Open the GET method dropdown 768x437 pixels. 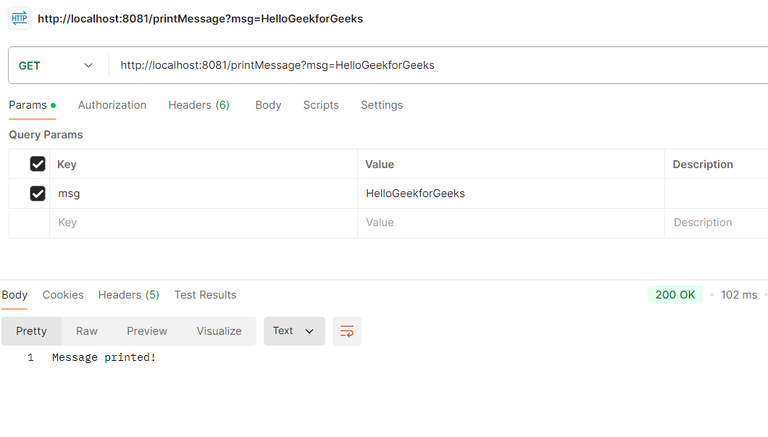click(56, 65)
